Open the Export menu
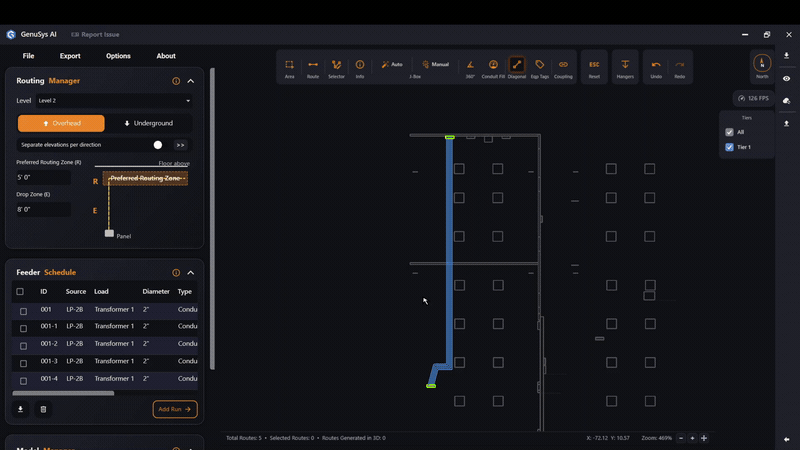This screenshot has height=450, width=800. pos(70,56)
